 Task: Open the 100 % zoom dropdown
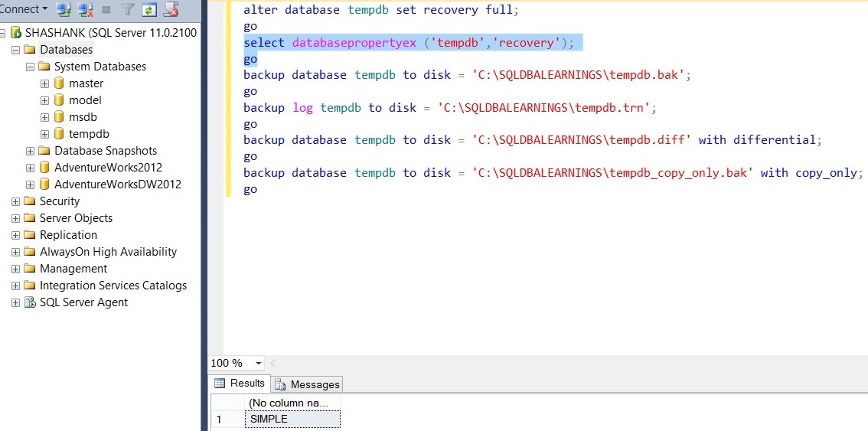coord(258,364)
